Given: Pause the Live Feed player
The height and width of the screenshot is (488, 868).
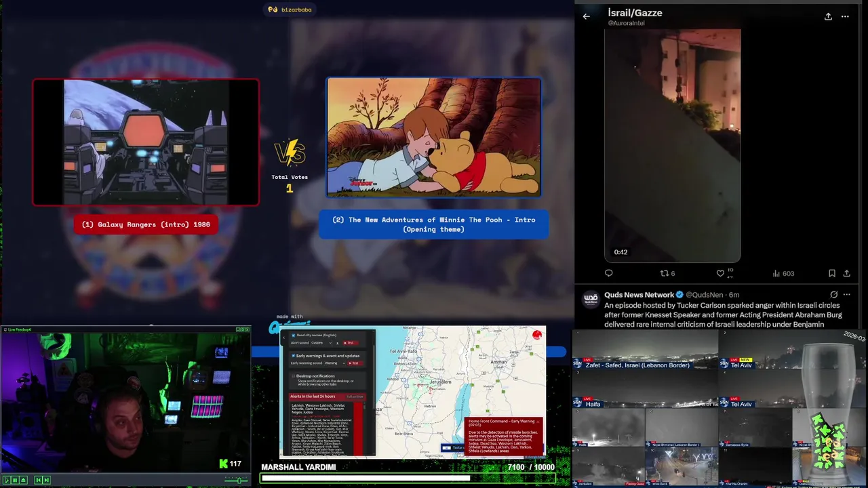Looking at the screenshot, I should [15, 481].
